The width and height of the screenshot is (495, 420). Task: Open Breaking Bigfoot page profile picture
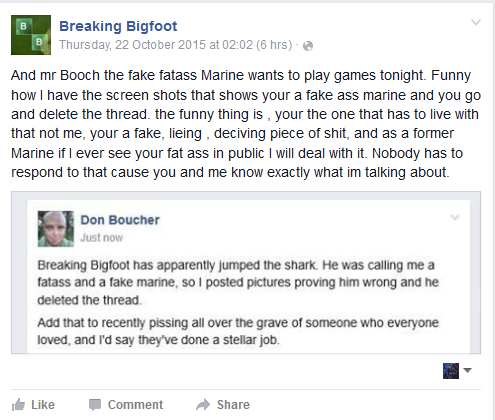click(x=31, y=35)
